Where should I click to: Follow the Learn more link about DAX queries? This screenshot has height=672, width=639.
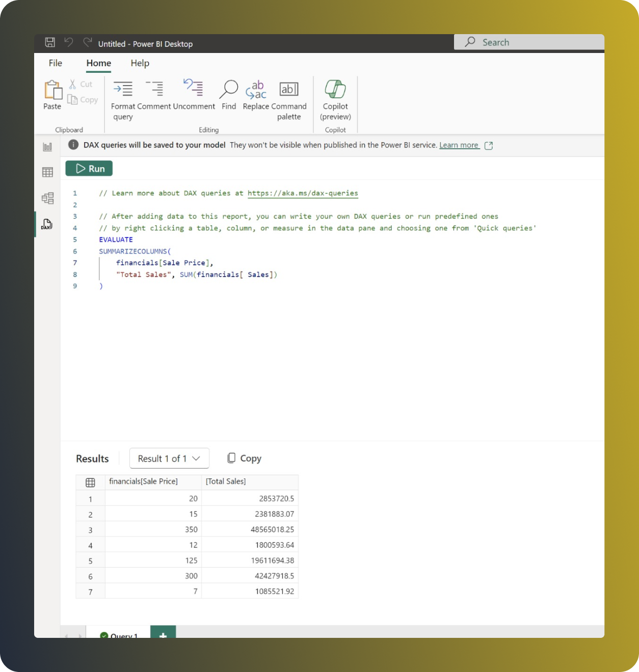pyautogui.click(x=458, y=145)
